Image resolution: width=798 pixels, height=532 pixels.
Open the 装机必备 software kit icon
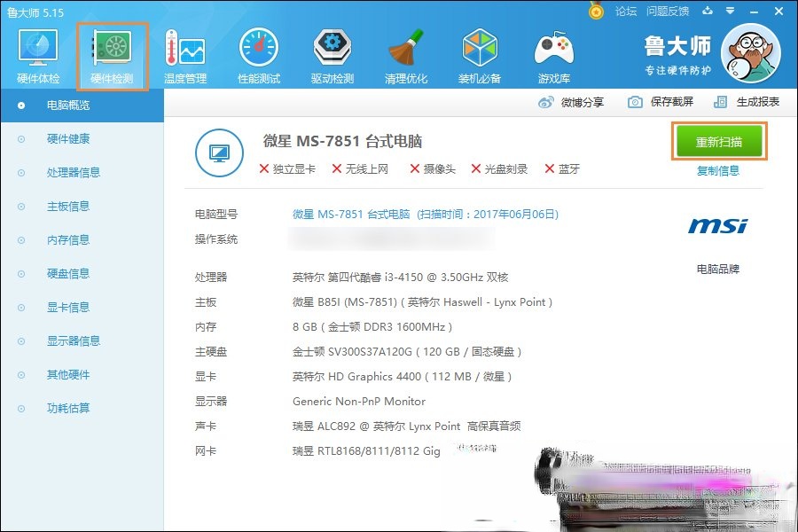[x=479, y=53]
